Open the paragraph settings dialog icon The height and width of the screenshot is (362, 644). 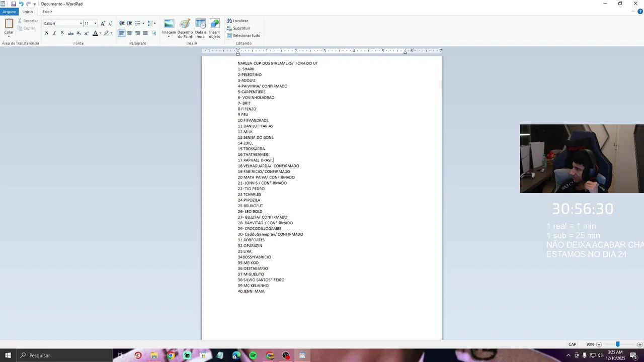(x=153, y=33)
